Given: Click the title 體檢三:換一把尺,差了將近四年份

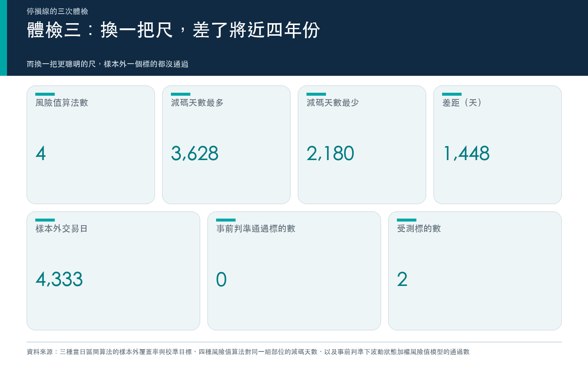Looking at the screenshot, I should tap(173, 30).
